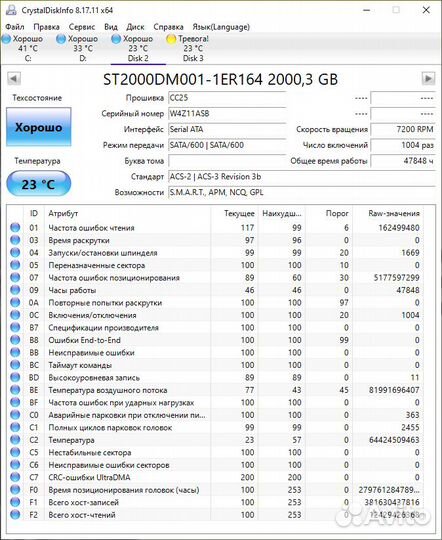Click the empty Буква тома field
This screenshot has height=540, width=442.
[x=227, y=161]
